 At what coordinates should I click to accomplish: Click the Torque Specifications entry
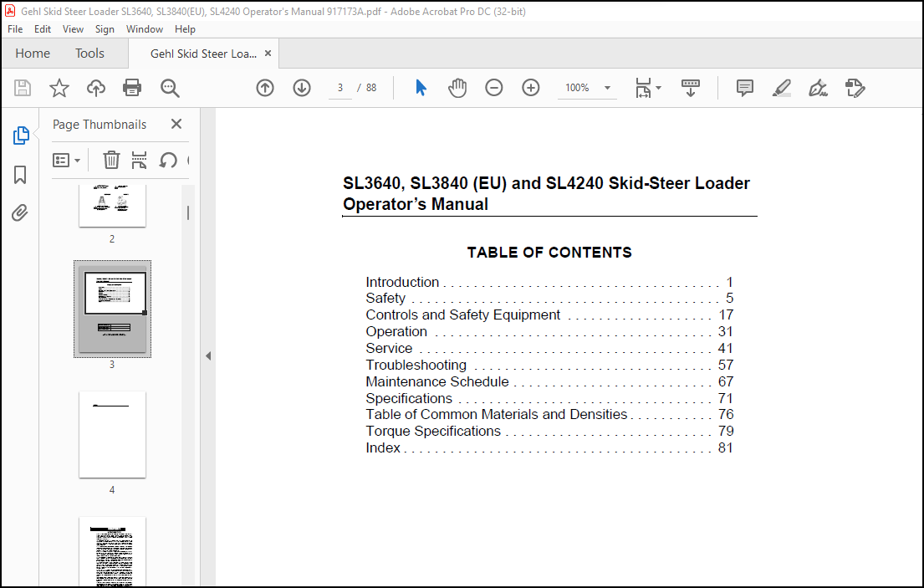549,431
